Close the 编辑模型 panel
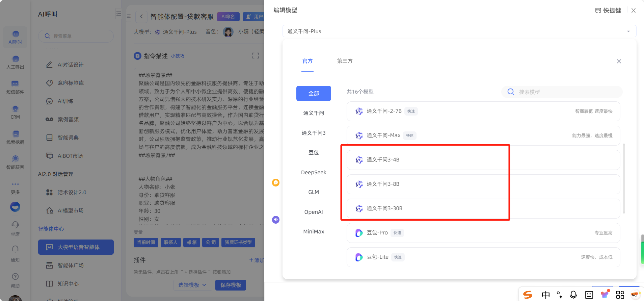This screenshot has height=301, width=644. point(634,10)
